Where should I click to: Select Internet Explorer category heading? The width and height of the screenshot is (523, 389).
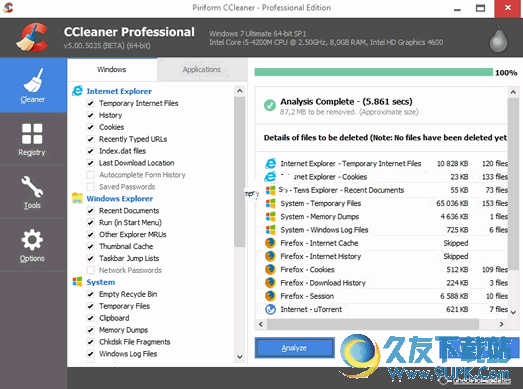(x=119, y=91)
